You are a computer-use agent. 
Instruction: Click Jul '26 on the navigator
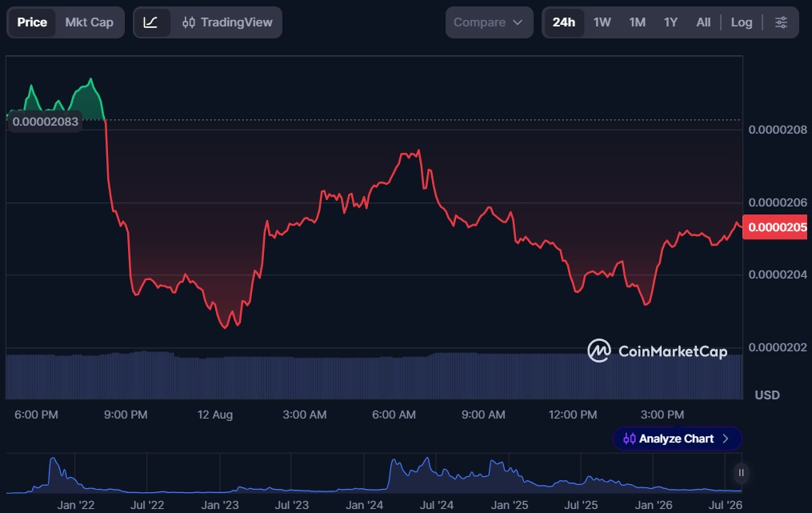(x=725, y=505)
